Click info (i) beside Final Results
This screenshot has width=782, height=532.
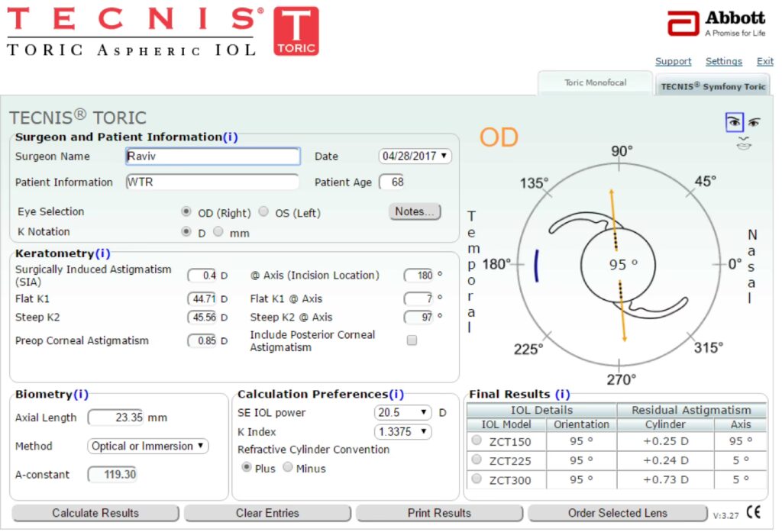(x=562, y=395)
